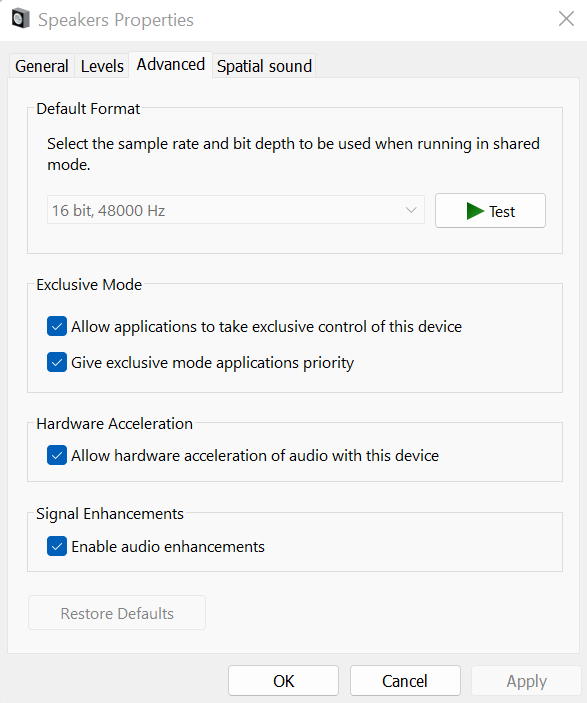
Task: Close the Speakers Properties dialog with X
Action: (566, 19)
